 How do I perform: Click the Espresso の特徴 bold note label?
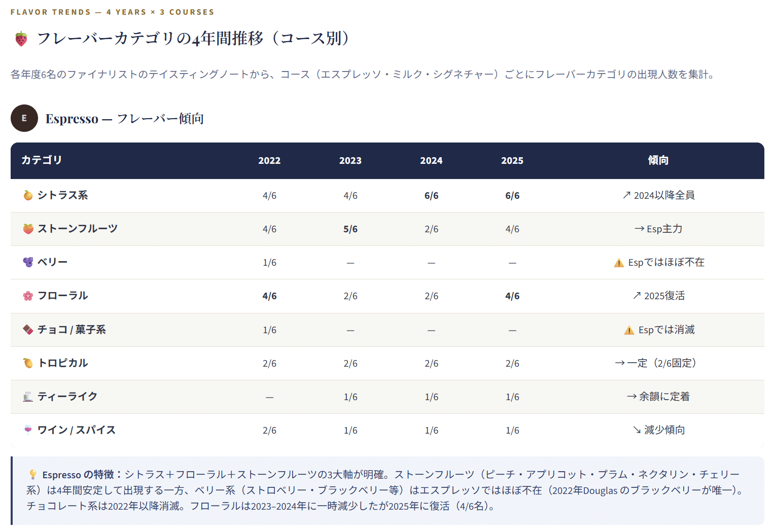[82, 475]
